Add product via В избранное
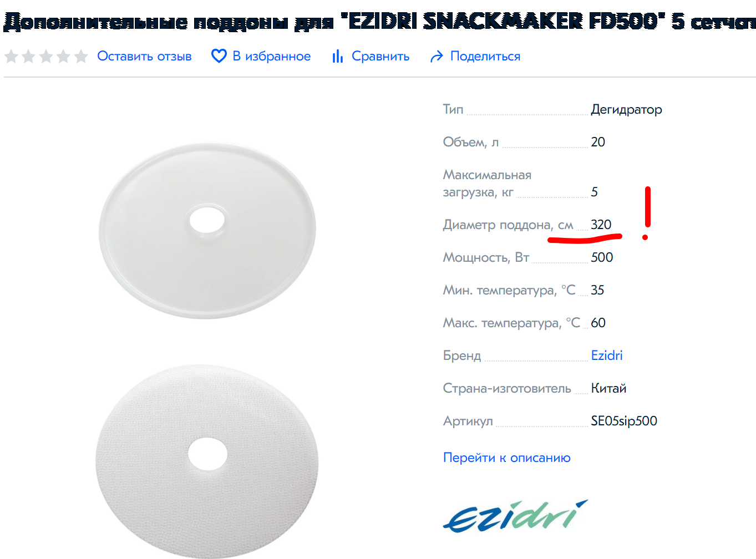 (272, 56)
